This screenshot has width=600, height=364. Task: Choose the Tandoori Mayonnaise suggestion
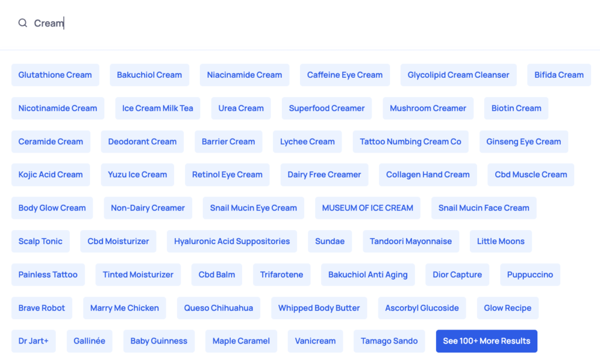click(x=411, y=241)
